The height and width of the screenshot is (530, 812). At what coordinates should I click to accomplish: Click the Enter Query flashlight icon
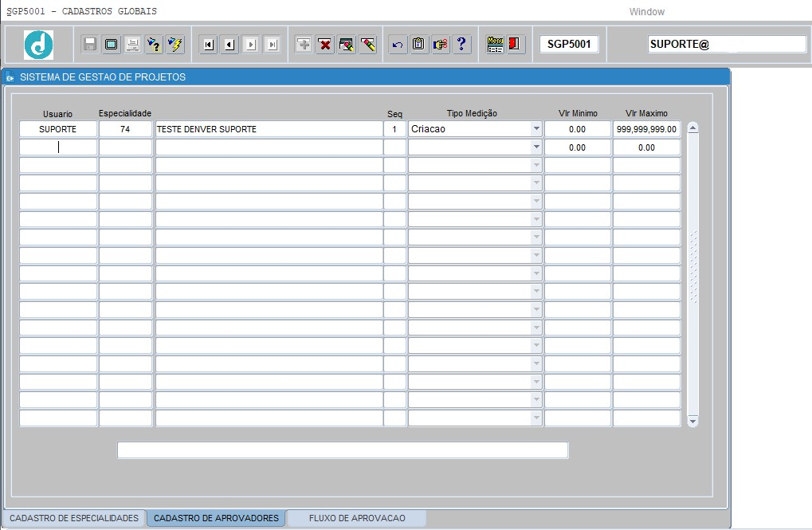(154, 45)
